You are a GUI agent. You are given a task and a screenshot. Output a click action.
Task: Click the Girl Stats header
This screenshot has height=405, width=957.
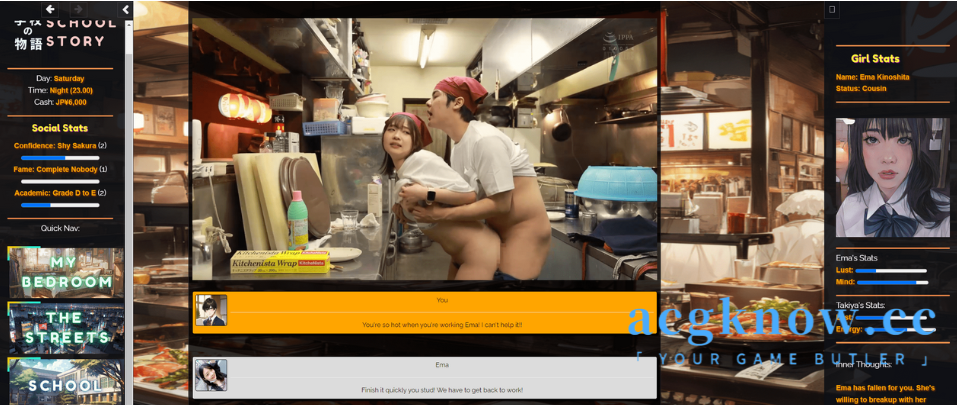tap(875, 59)
